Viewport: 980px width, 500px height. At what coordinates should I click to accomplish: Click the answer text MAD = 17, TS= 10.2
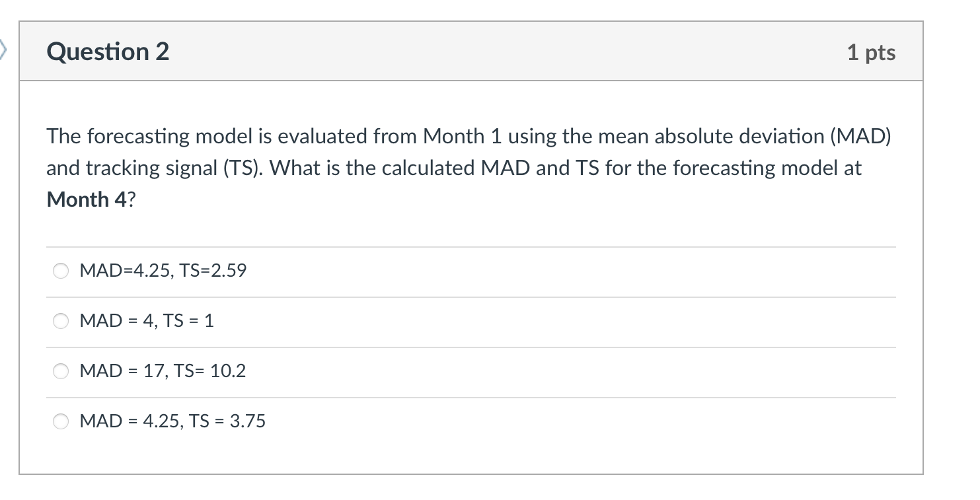163,371
